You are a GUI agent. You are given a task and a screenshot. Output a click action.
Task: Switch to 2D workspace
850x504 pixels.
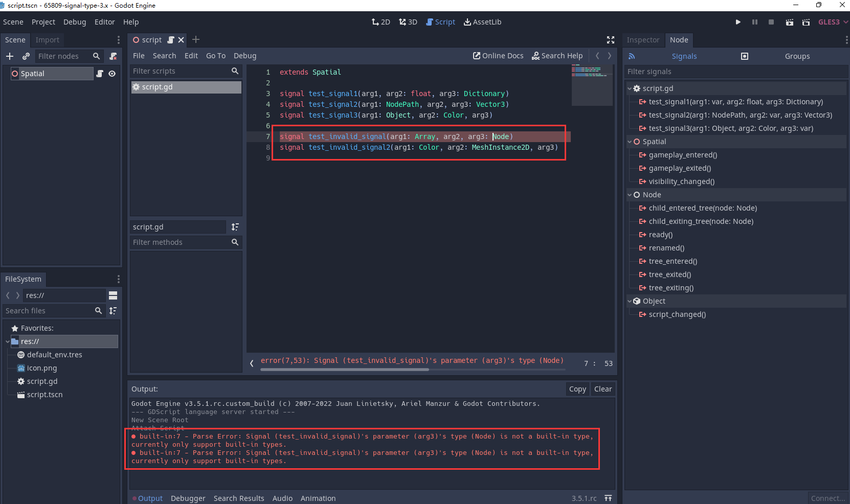tap(381, 22)
